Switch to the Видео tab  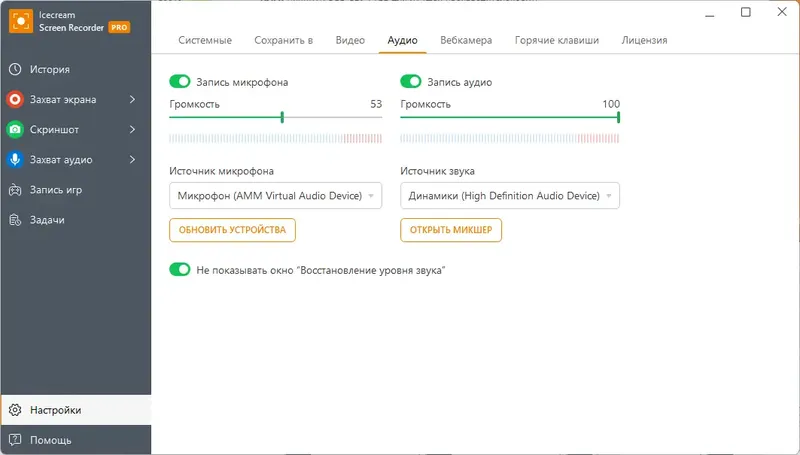point(350,40)
